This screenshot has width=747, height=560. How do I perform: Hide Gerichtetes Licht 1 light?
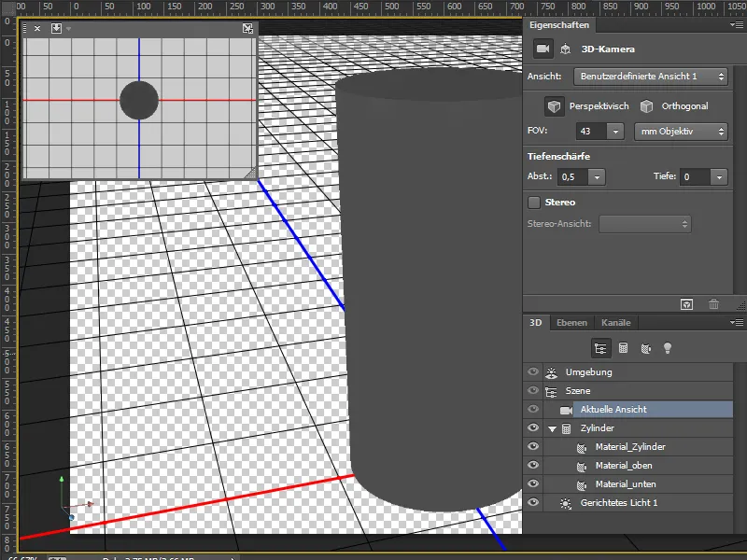533,502
